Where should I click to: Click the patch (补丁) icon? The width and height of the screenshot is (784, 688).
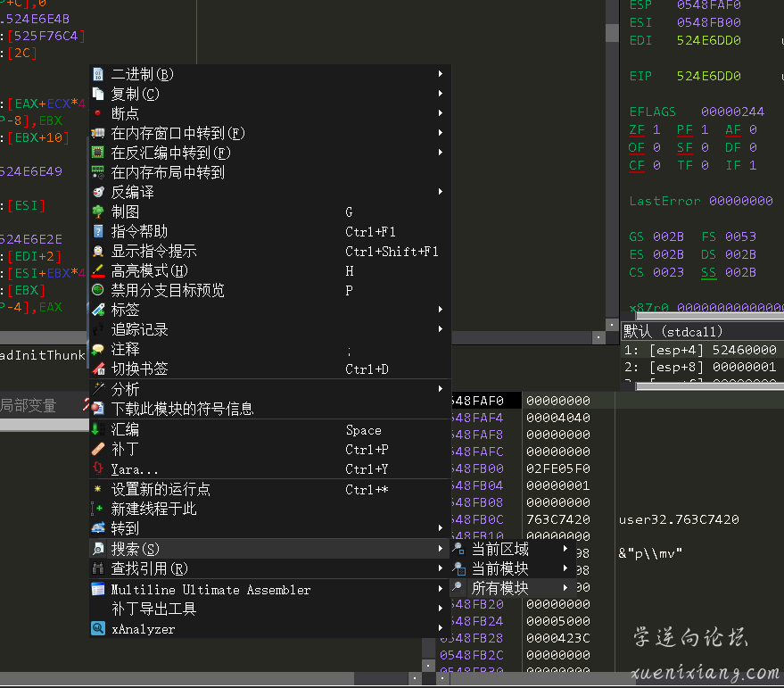pos(95,449)
